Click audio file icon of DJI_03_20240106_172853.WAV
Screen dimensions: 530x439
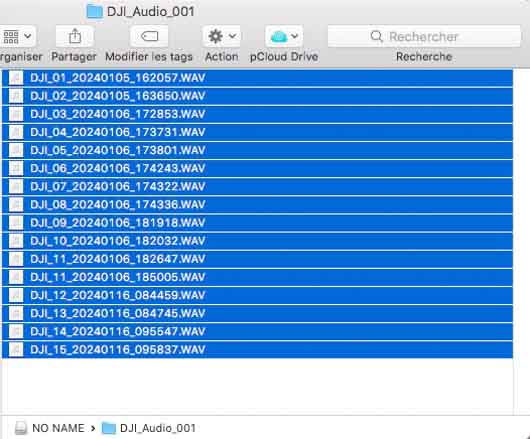point(16,114)
